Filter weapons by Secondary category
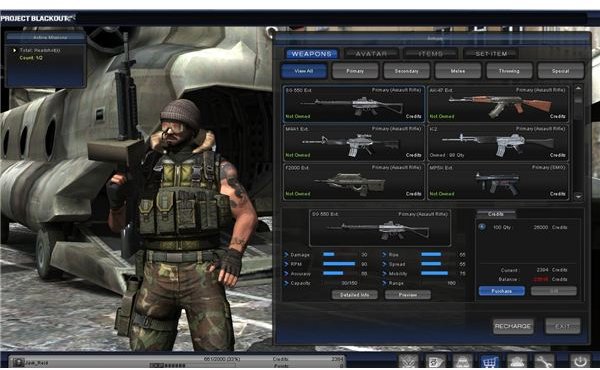600x370 pixels. click(x=406, y=71)
